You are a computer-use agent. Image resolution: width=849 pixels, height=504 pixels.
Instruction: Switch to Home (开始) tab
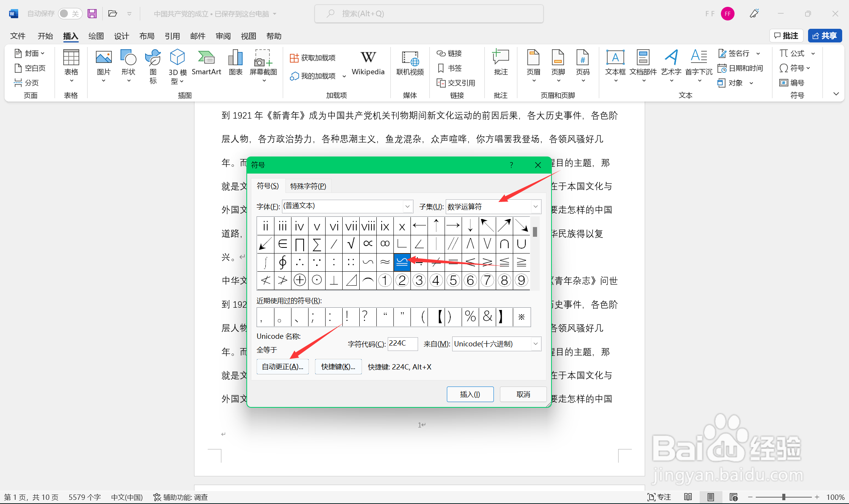click(x=45, y=36)
